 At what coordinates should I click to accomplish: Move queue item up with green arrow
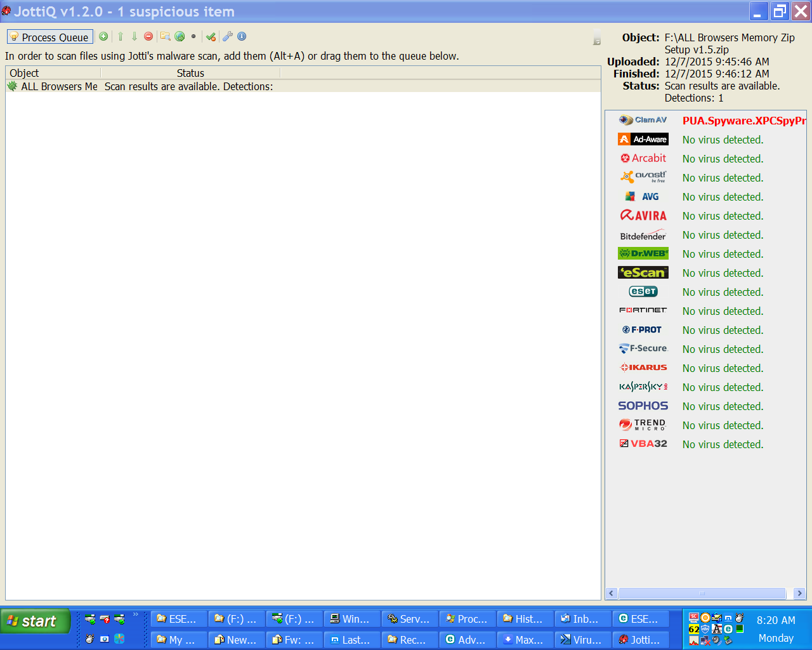tap(121, 37)
